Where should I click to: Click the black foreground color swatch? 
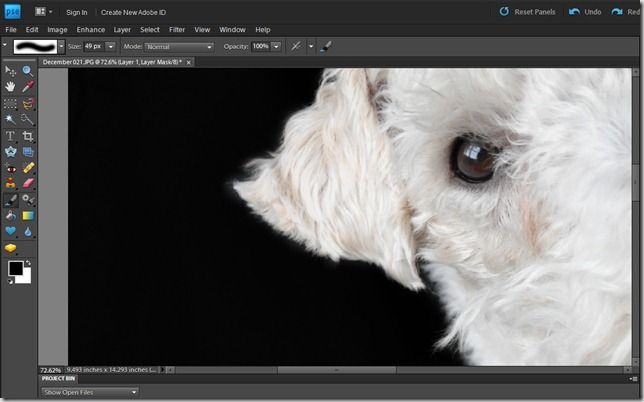[16, 268]
